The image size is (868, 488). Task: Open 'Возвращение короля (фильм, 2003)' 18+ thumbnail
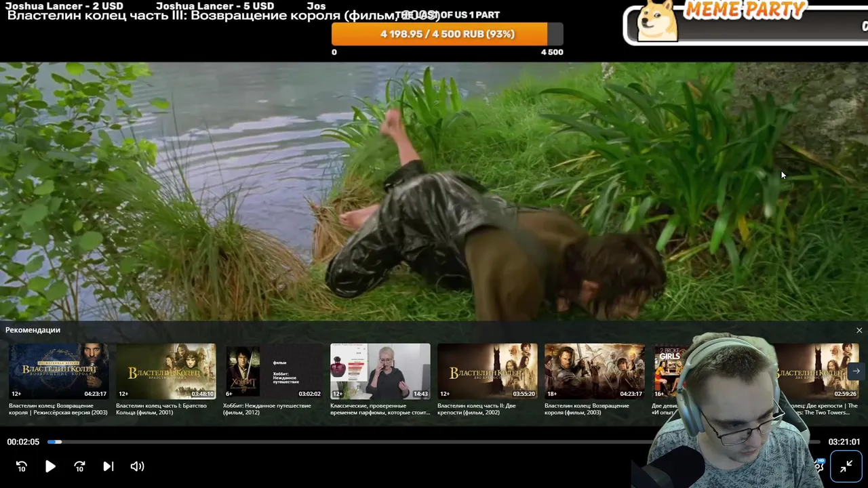coord(595,371)
